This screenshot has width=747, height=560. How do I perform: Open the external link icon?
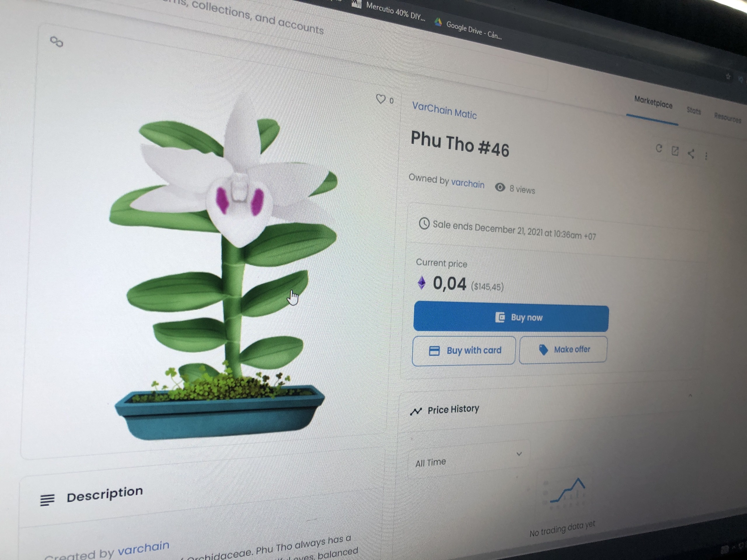coord(675,151)
